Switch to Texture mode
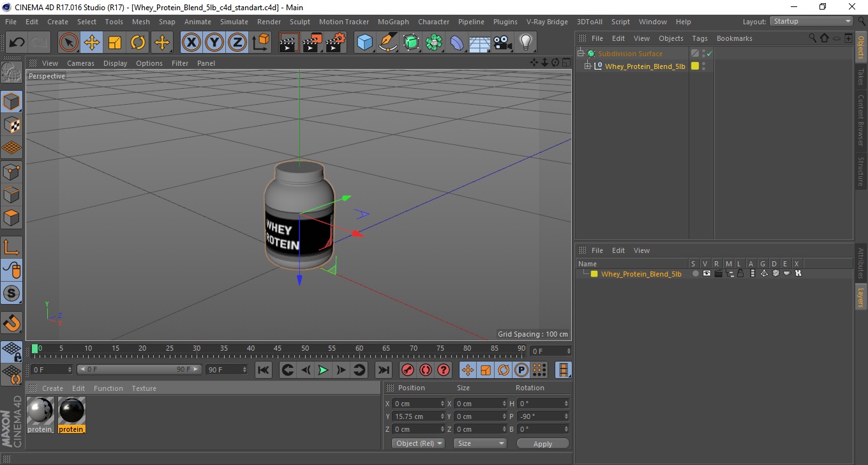 click(11, 125)
